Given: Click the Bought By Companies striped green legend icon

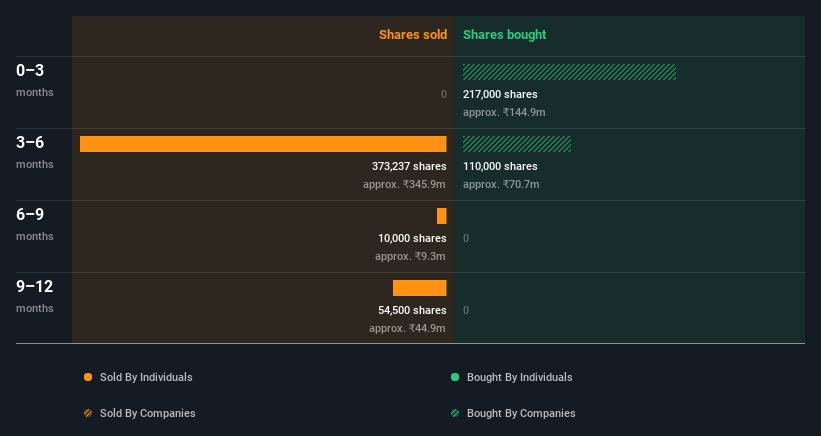Looking at the screenshot, I should (x=455, y=413).
